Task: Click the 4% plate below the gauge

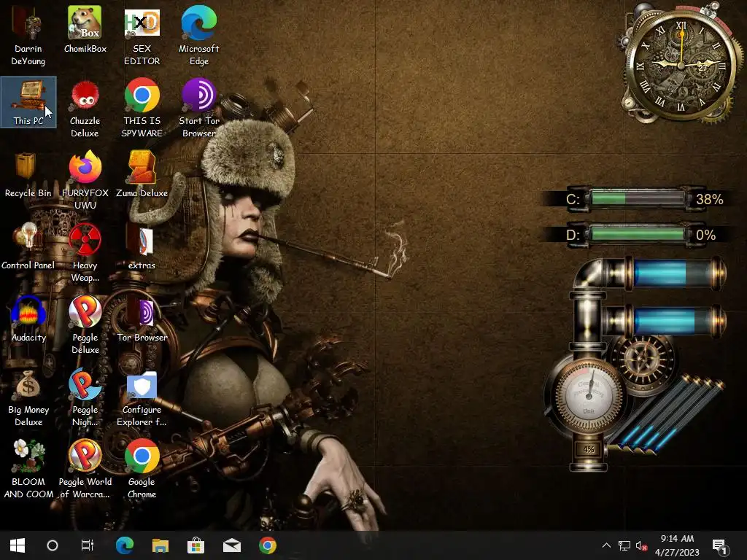Action: click(x=589, y=449)
